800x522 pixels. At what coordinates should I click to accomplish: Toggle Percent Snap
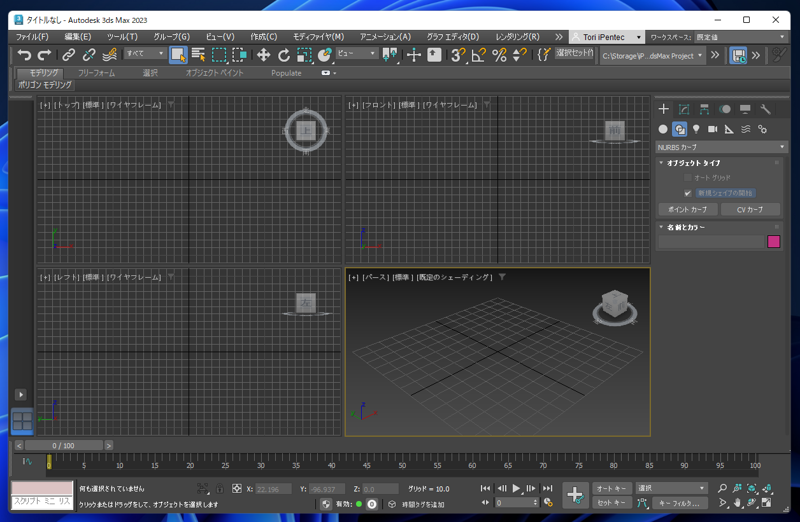(x=499, y=55)
